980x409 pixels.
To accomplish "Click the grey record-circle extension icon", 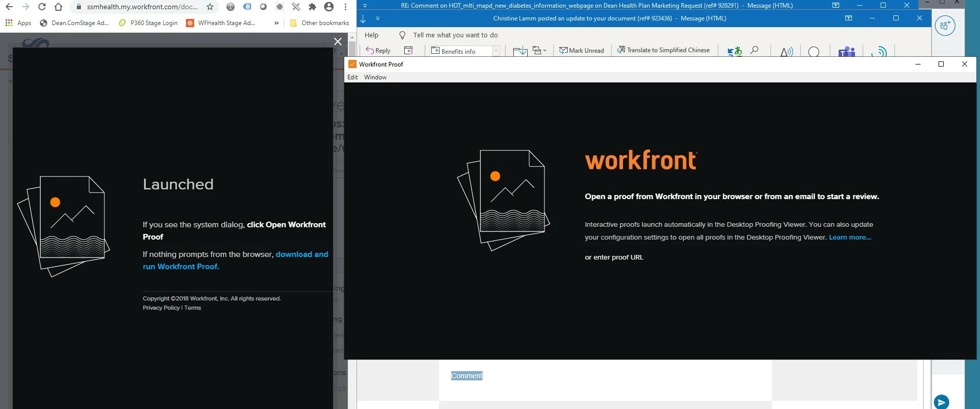I will [x=280, y=7].
